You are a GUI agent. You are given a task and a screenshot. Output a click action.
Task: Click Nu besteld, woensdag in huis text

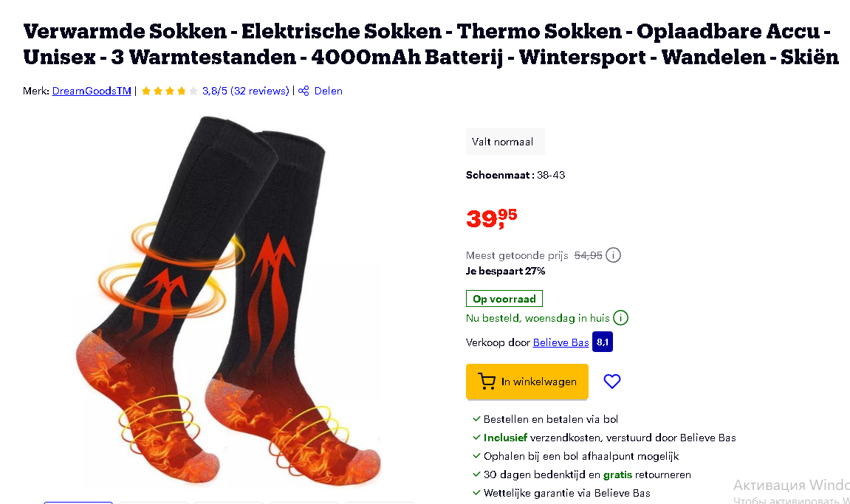click(538, 318)
